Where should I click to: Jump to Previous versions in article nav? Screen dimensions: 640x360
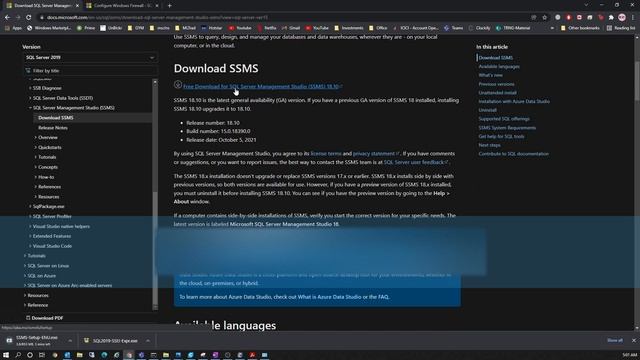tap(496, 84)
